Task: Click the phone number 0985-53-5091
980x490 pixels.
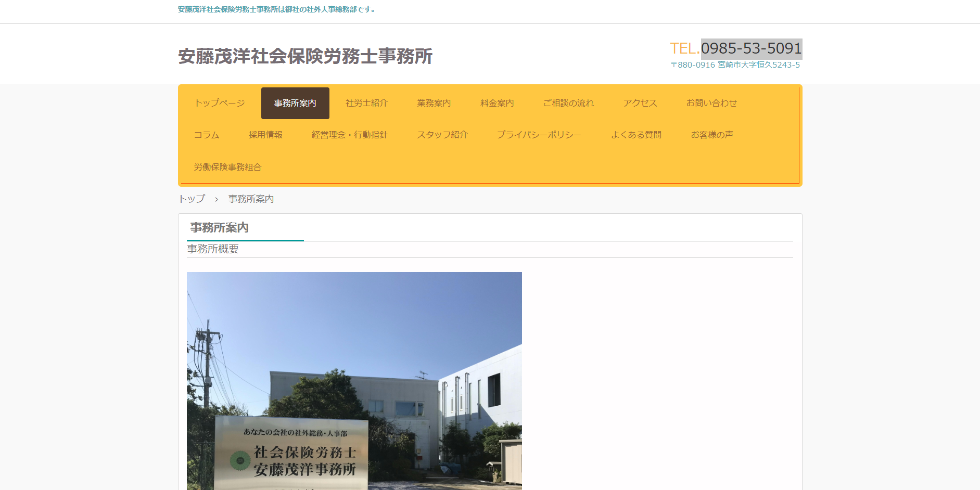Action: (x=752, y=49)
